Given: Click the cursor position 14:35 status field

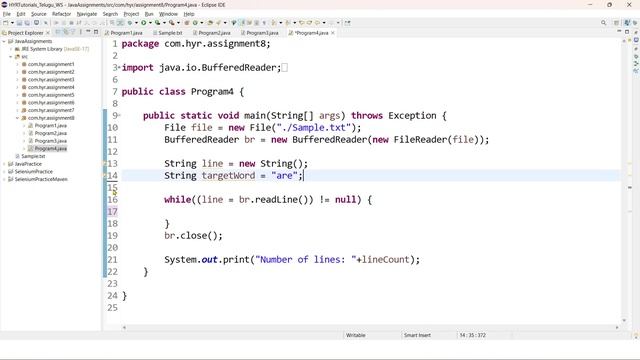Looking at the screenshot, I should coord(472,335).
